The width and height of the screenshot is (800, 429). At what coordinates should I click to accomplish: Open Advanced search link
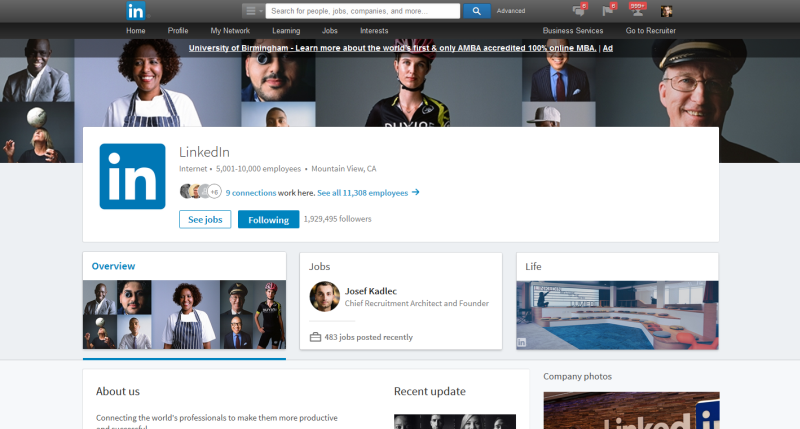(x=511, y=11)
